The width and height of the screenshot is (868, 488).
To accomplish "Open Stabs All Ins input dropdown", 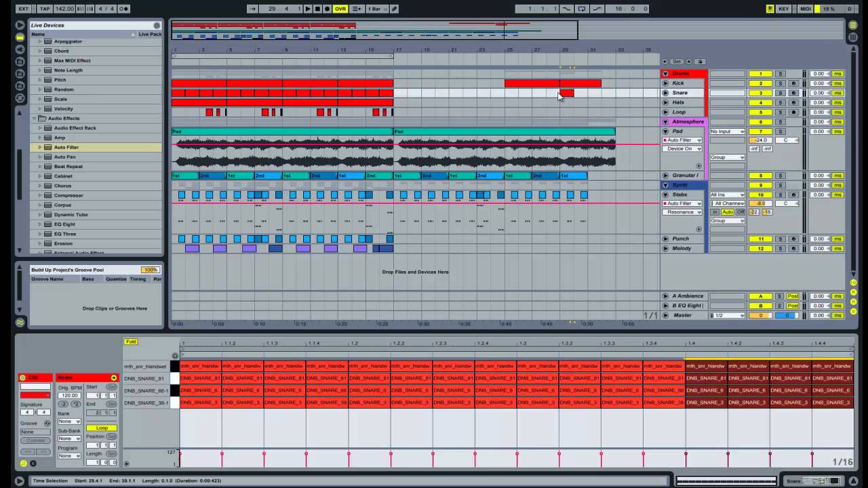I will 727,195.
